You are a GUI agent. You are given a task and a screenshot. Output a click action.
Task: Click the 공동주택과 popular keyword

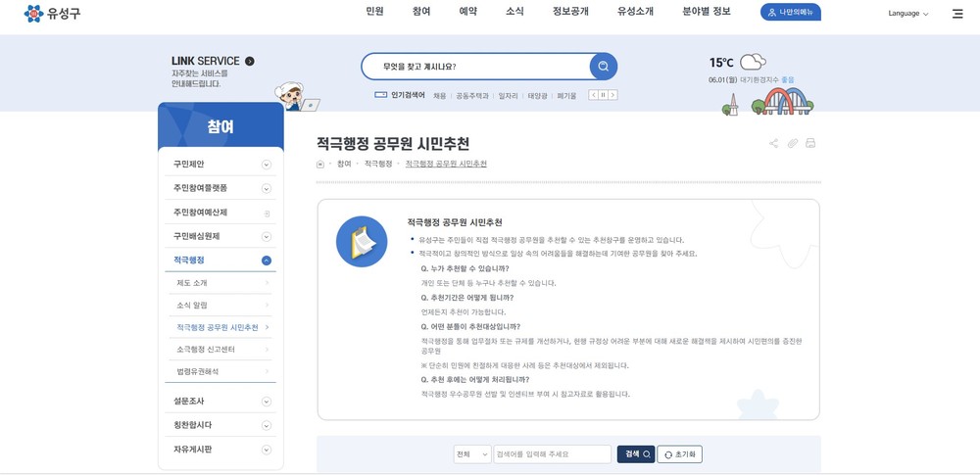click(472, 96)
